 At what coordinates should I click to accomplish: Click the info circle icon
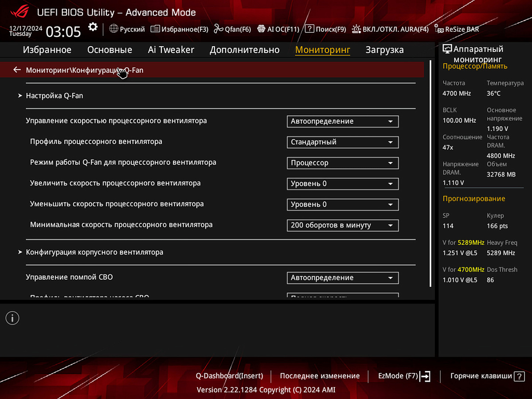pos(12,317)
